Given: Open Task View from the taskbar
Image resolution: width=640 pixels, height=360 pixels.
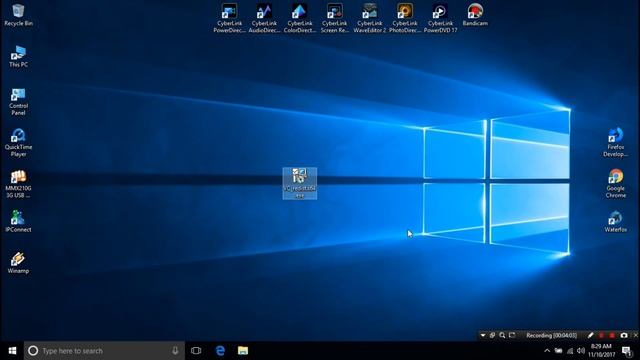Looking at the screenshot, I should 196,351.
